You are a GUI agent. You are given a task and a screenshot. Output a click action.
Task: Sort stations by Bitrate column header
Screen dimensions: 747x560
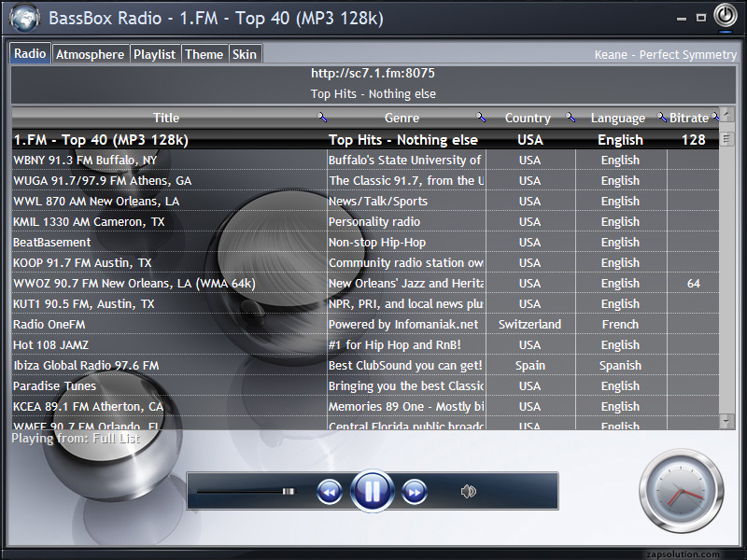coord(688,118)
